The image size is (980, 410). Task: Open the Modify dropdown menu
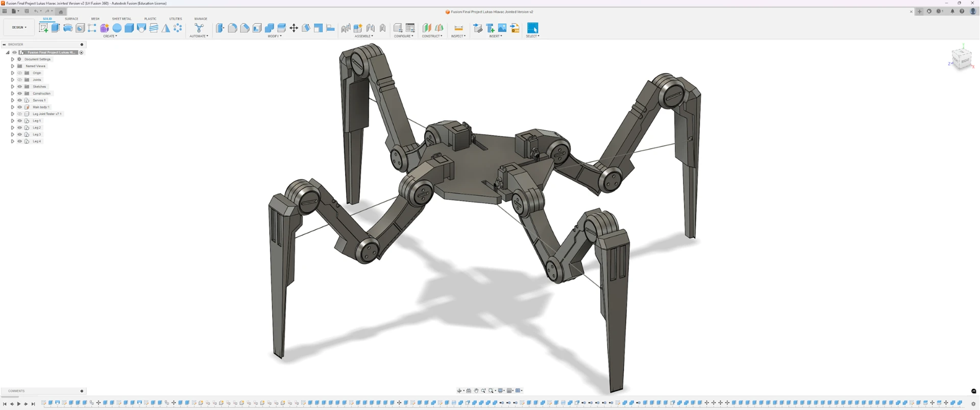click(275, 36)
